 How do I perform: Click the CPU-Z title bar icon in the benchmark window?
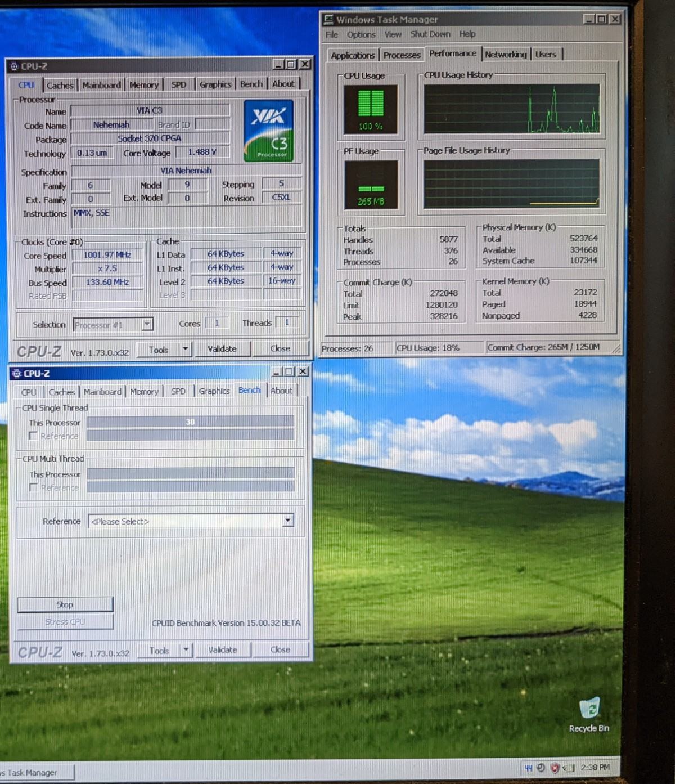pyautogui.click(x=16, y=374)
